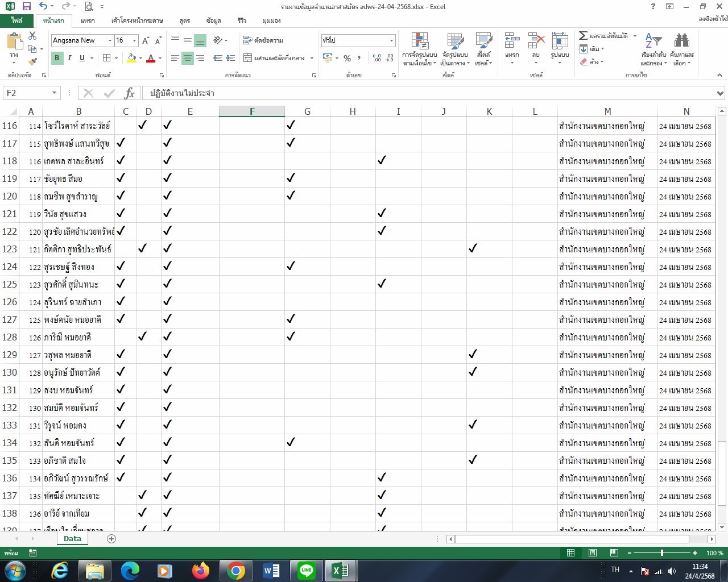
Task: Apply cell borders icon
Action: [106, 58]
